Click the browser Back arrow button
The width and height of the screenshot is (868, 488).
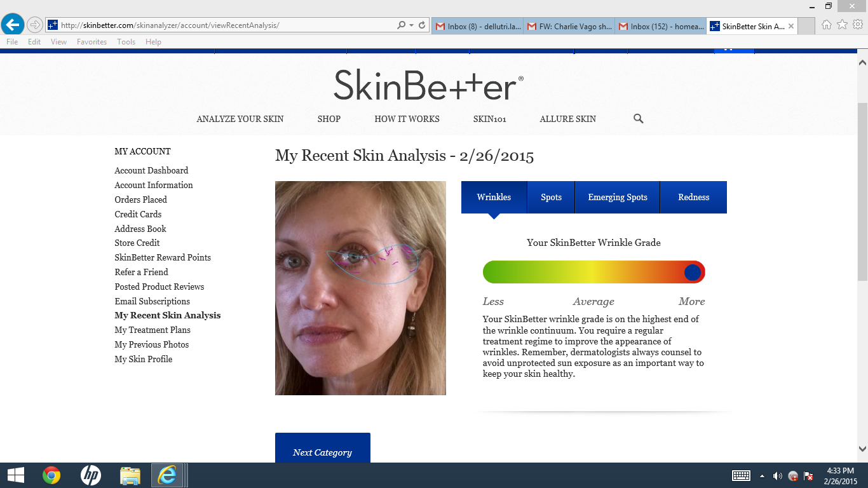(13, 25)
